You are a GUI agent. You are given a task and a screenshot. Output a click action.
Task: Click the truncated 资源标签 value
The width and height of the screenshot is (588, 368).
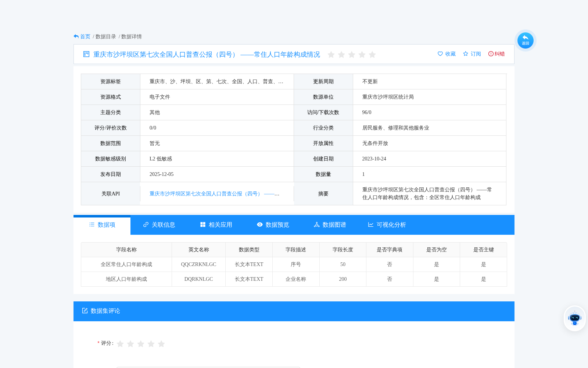216,81
